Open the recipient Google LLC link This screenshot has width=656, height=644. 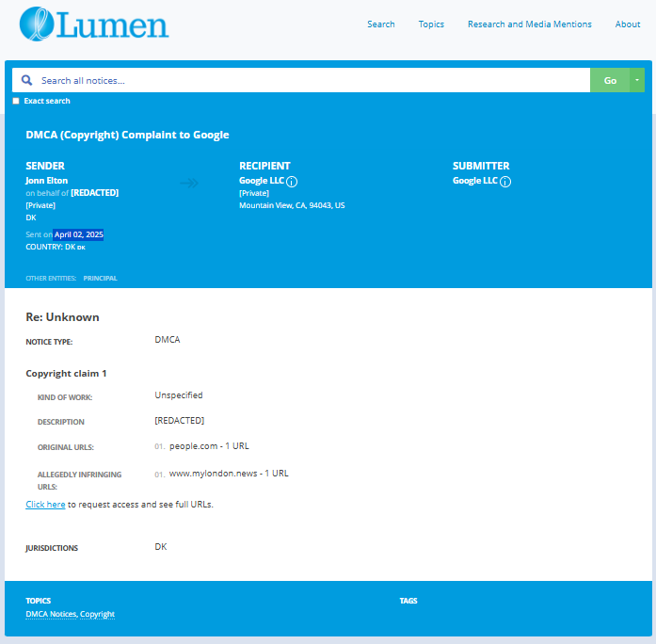click(x=262, y=181)
